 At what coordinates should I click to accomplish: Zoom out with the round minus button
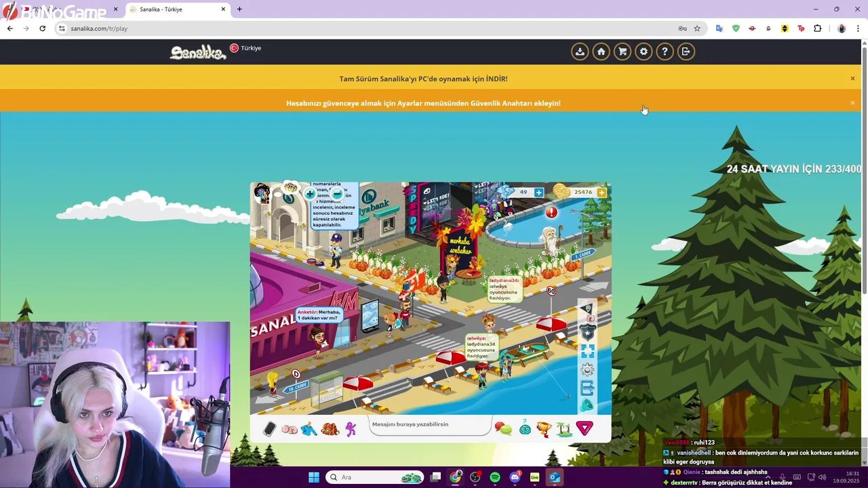click(x=337, y=194)
